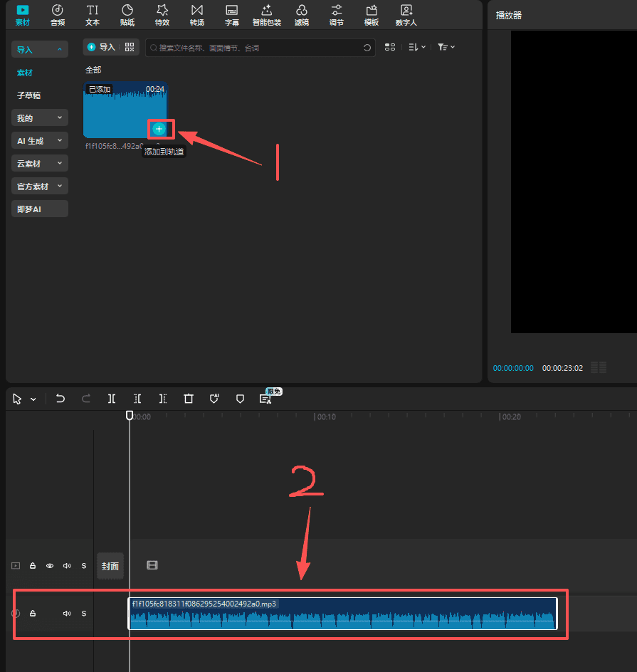Click the QR code icon beside 导入
Image resolution: width=637 pixels, height=672 pixels.
click(x=129, y=47)
